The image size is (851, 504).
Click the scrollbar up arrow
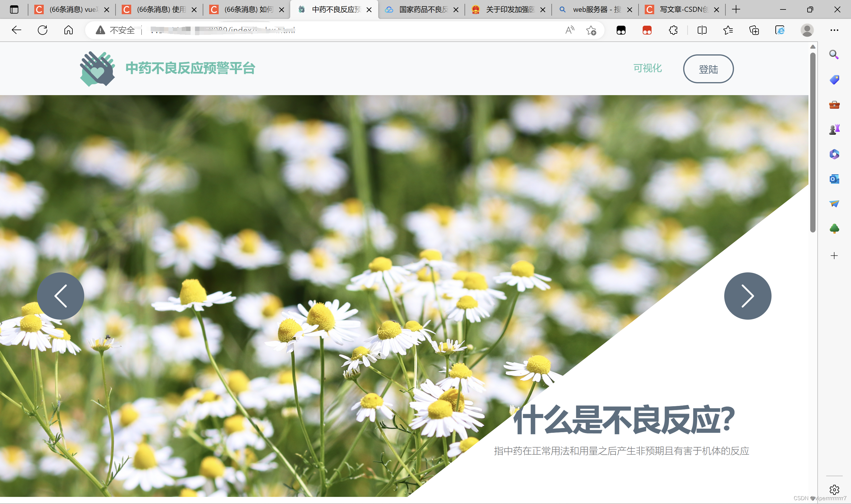coord(813,47)
